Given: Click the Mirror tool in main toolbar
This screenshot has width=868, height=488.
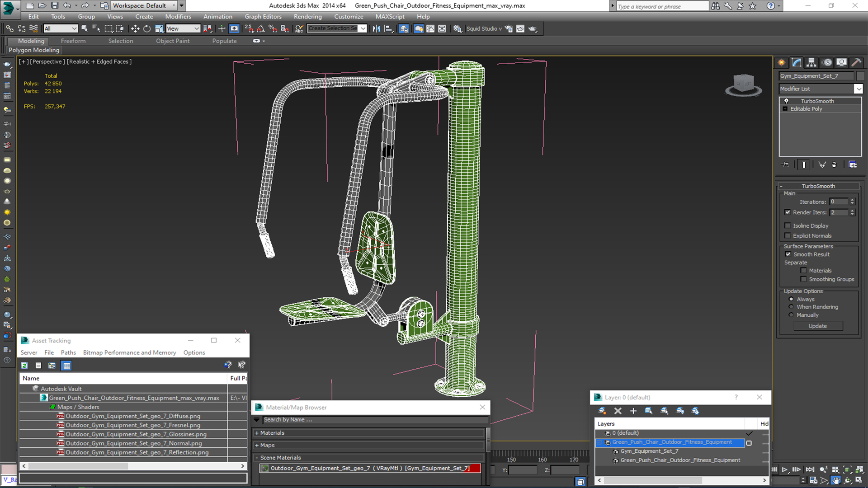Looking at the screenshot, I should click(x=376, y=28).
